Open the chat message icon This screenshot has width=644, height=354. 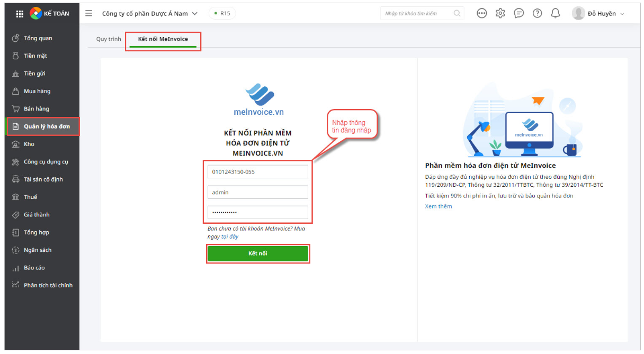point(519,13)
